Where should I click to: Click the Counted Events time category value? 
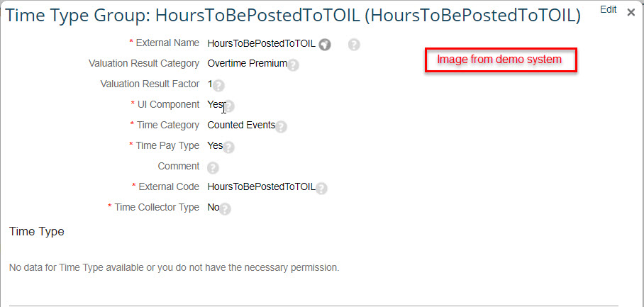coord(241,125)
